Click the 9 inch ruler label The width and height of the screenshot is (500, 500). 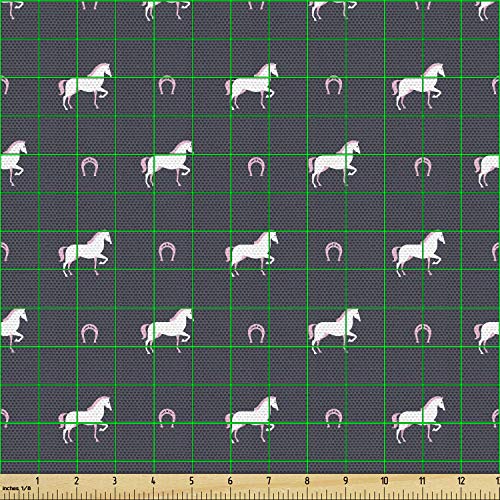coord(346,481)
